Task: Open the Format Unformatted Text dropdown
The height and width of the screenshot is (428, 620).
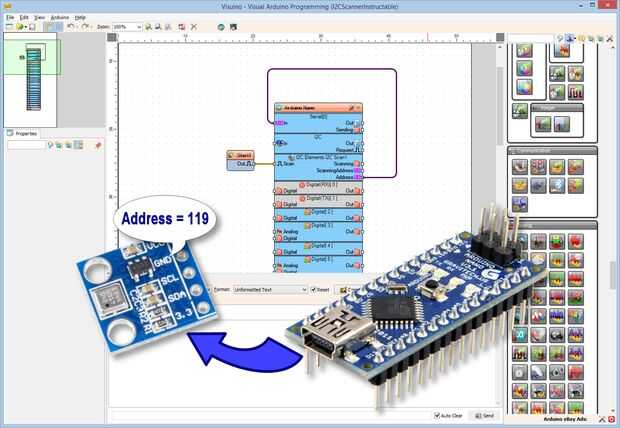Action: (270, 290)
